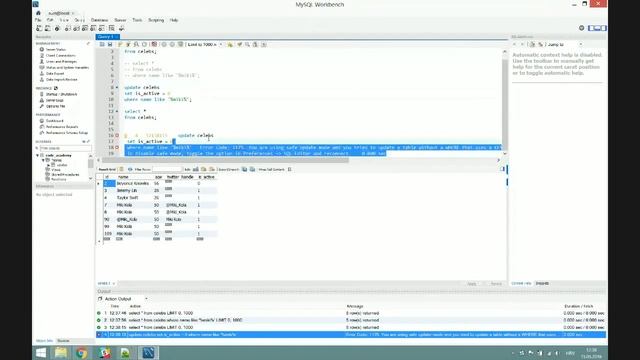Create a new SQL tab from main toolbar
Screen dimensions: 640x360
[39, 28]
